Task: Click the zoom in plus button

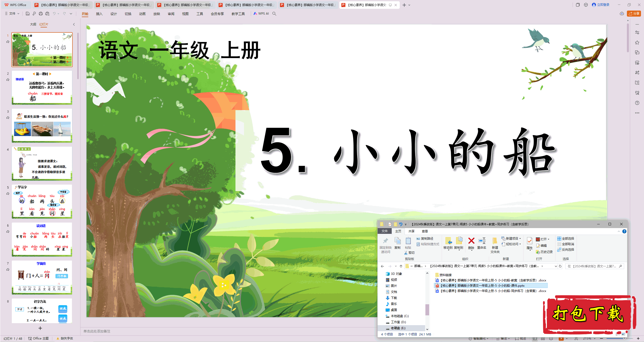Action: click(638, 339)
